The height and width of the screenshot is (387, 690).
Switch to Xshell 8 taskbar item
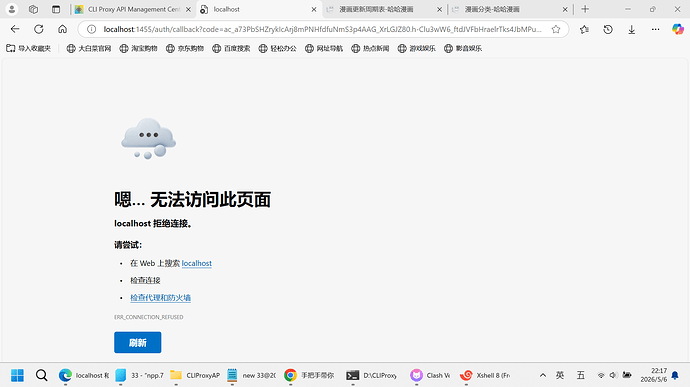[x=484, y=375]
